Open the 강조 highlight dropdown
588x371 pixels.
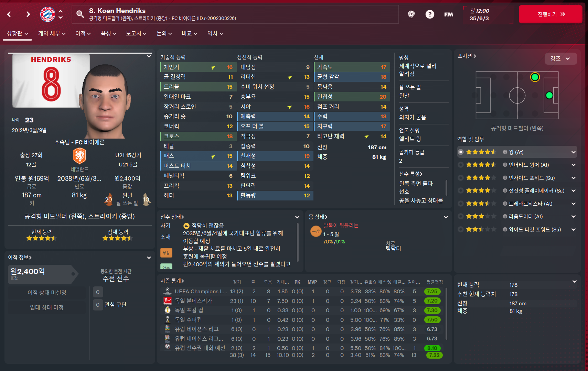click(x=561, y=58)
